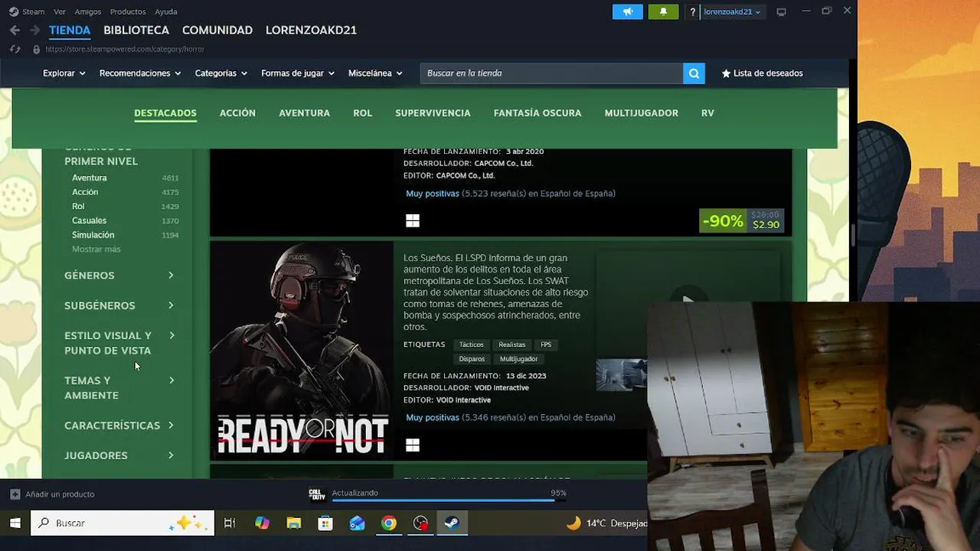
Task: Click the blue search magnifier button
Action: click(x=694, y=73)
